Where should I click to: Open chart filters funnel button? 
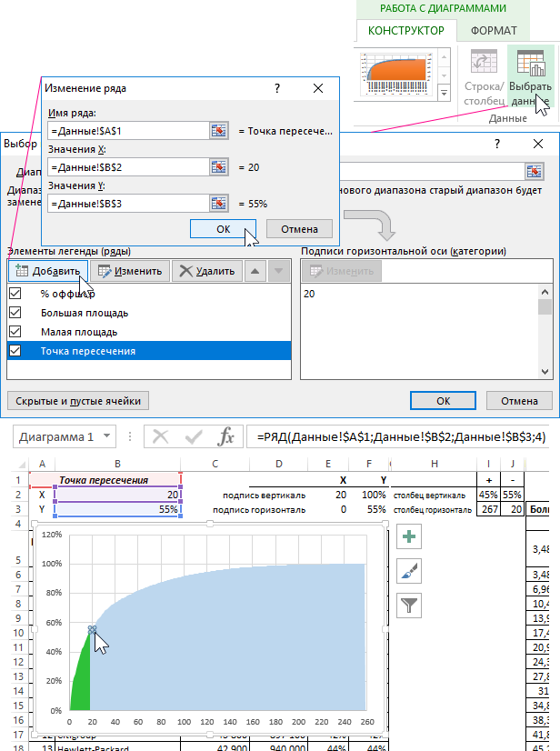pyautogui.click(x=410, y=603)
